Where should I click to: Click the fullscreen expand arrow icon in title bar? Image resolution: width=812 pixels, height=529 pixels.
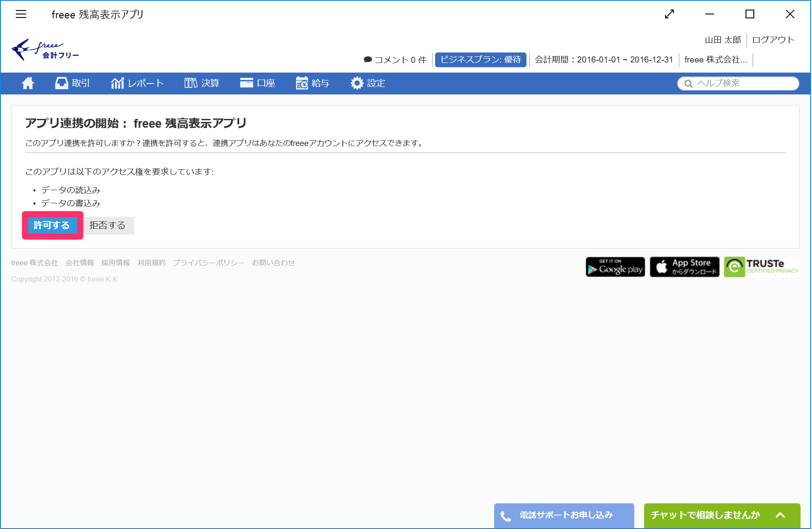tap(669, 14)
